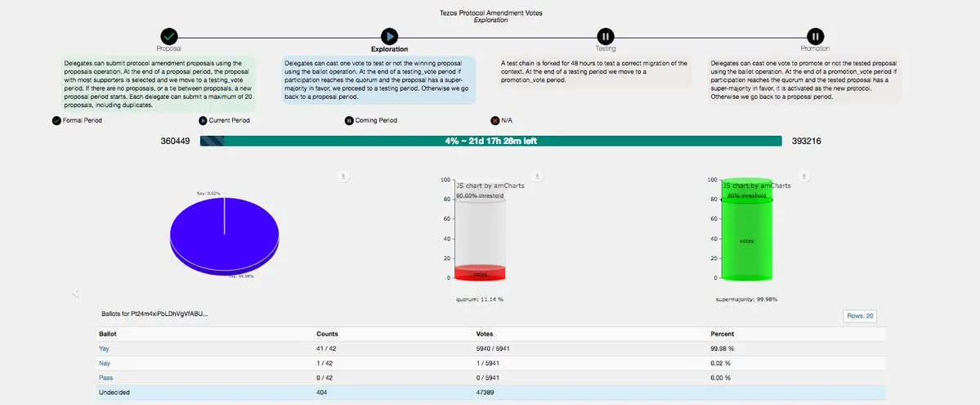The width and height of the screenshot is (980, 405).
Task: Click the 0.02 % percent cell
Action: click(721, 363)
